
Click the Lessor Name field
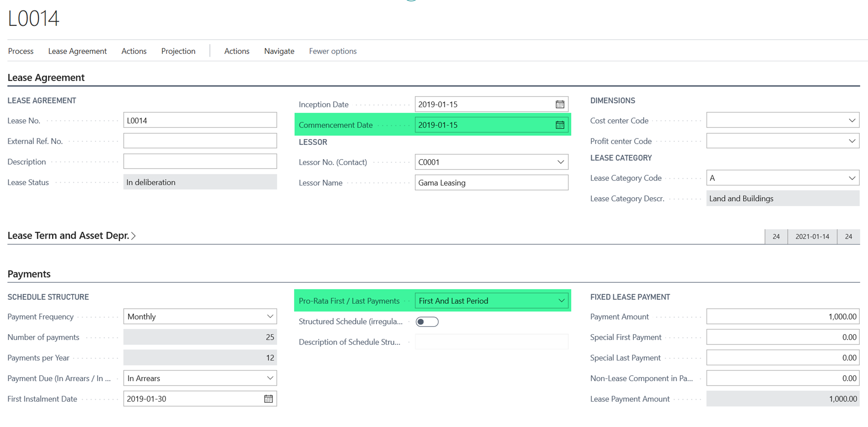491,183
